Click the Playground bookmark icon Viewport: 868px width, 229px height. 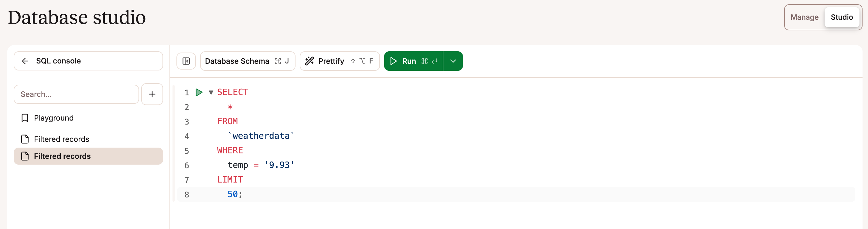point(25,118)
